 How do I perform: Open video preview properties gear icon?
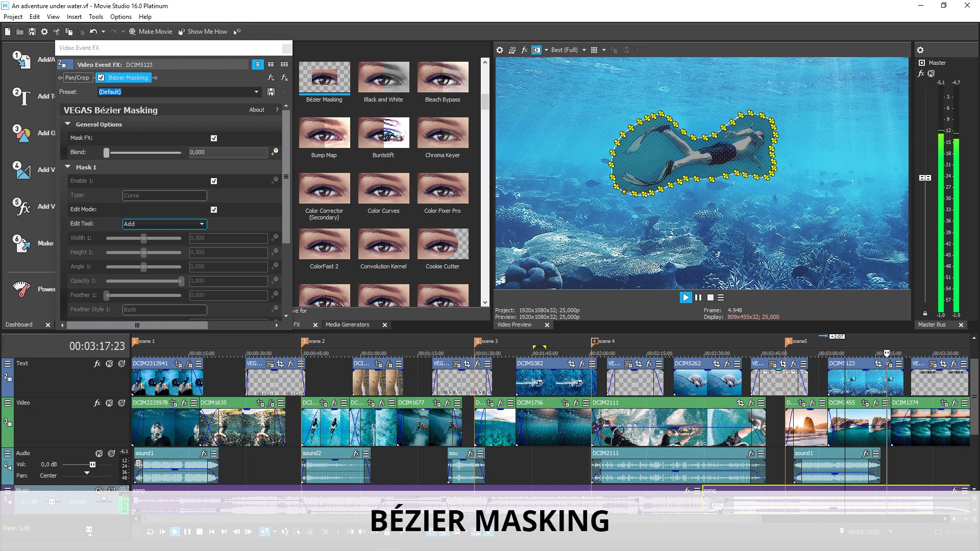click(x=500, y=50)
